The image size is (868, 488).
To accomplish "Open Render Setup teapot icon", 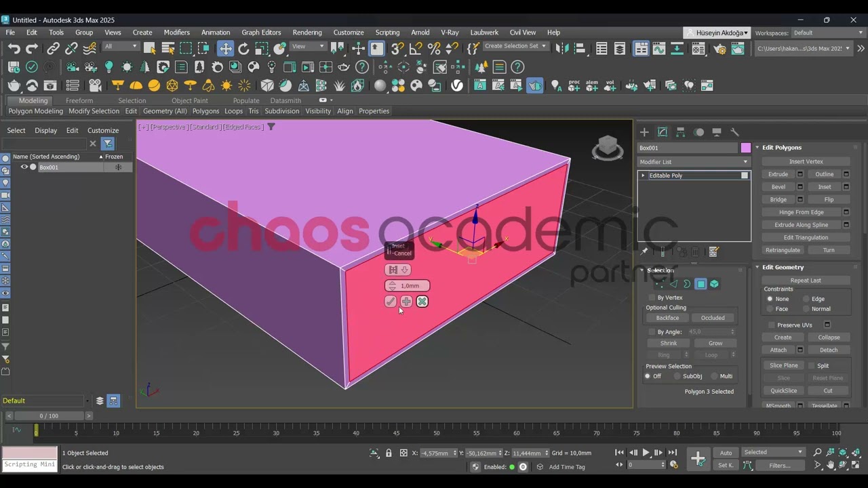I will coord(719,48).
